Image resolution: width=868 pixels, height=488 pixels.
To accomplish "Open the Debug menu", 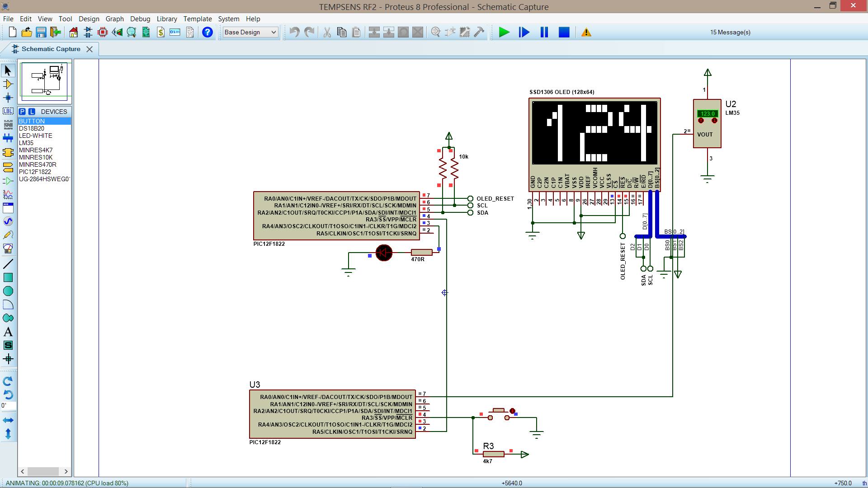I will pos(140,19).
